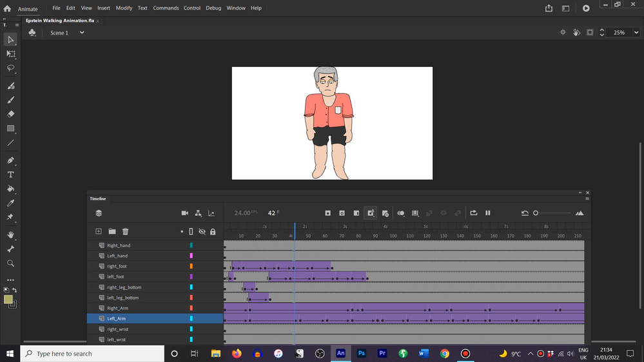
Task: Select the Eraser tool
Action: pos(11,114)
